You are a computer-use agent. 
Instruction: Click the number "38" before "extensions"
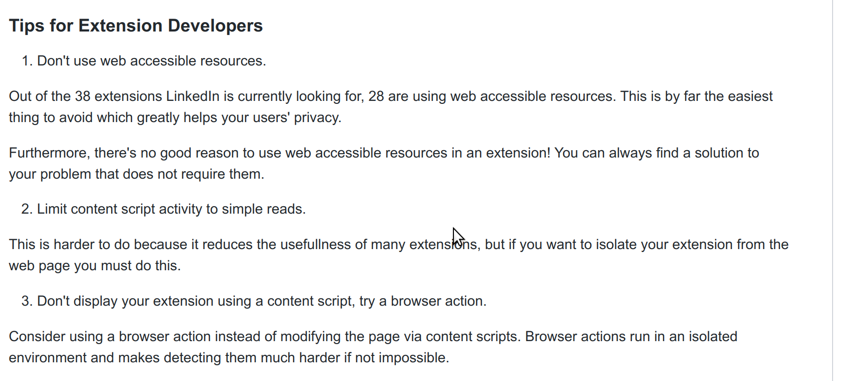pyautogui.click(x=83, y=96)
